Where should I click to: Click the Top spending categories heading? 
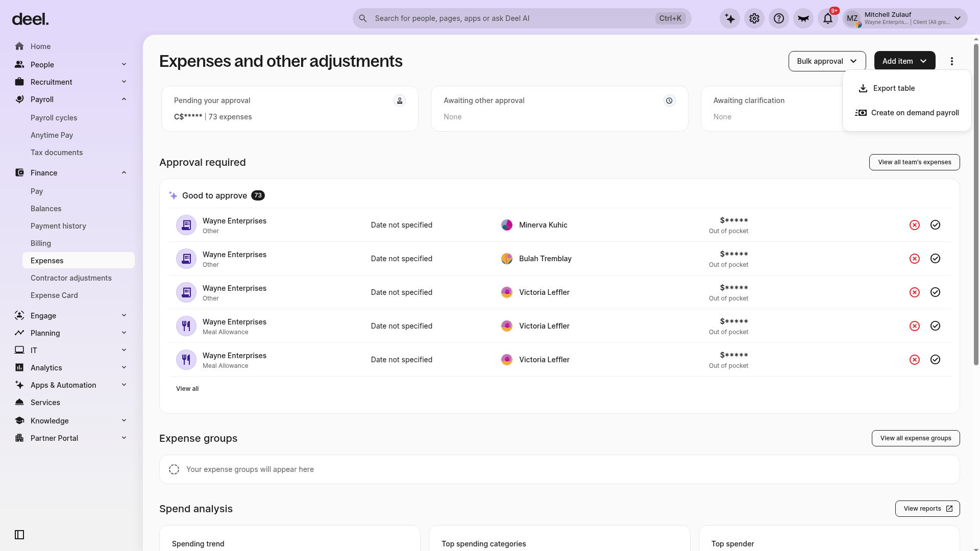point(484,544)
